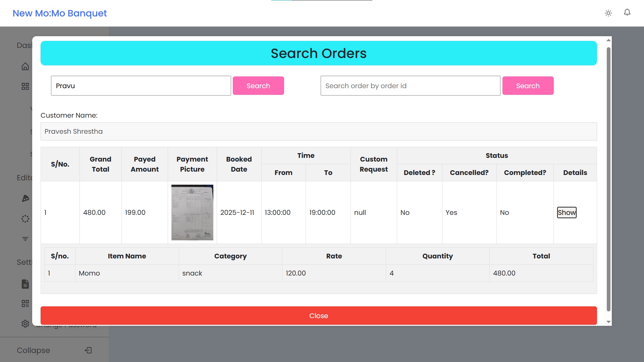Screen dimensions: 644x362
Task: Click the filter lines icon in sidebar
Action: 25,239
